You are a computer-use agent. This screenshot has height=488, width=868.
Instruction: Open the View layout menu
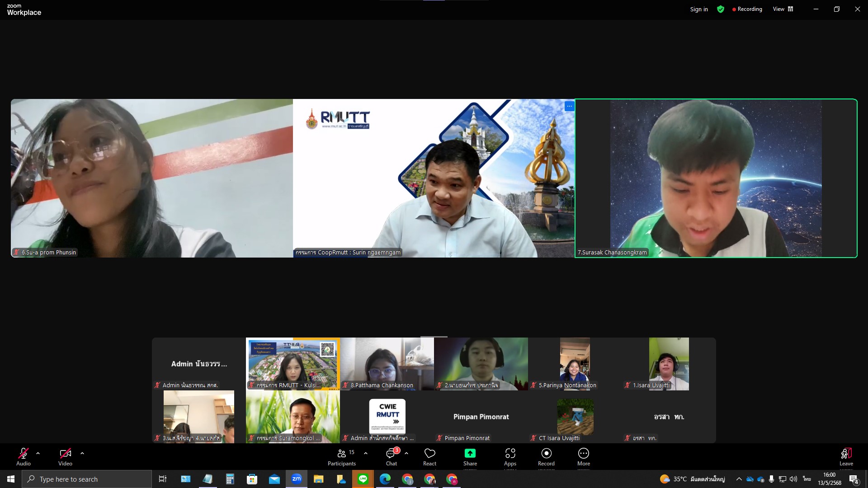click(783, 9)
